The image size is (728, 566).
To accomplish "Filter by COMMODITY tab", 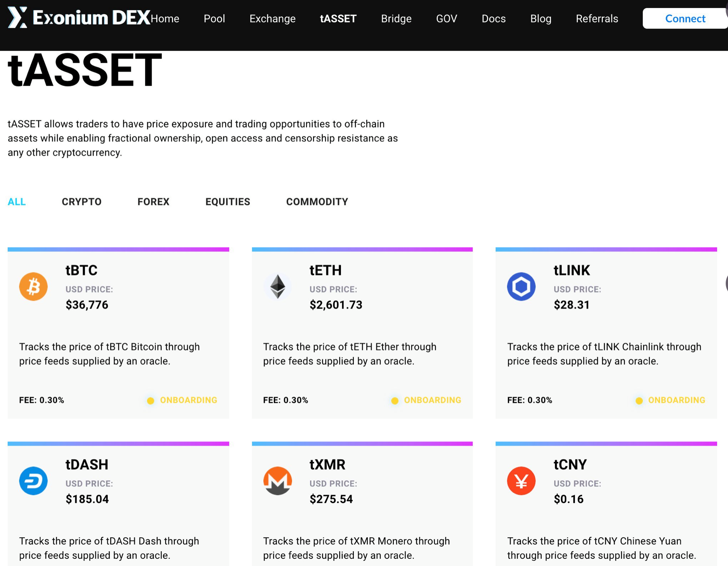I will click(x=317, y=201).
